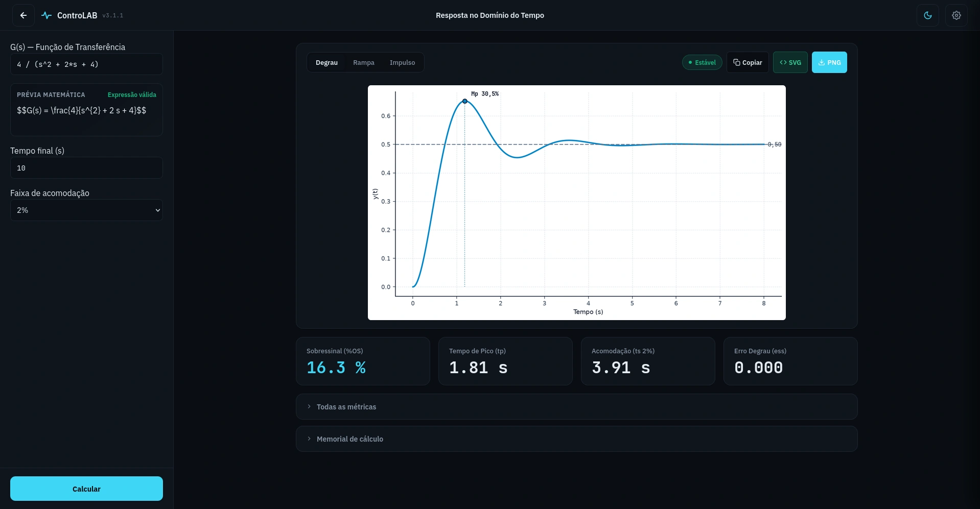Toggle dark mode with the moon icon
Image resolution: width=980 pixels, height=509 pixels.
928,15
